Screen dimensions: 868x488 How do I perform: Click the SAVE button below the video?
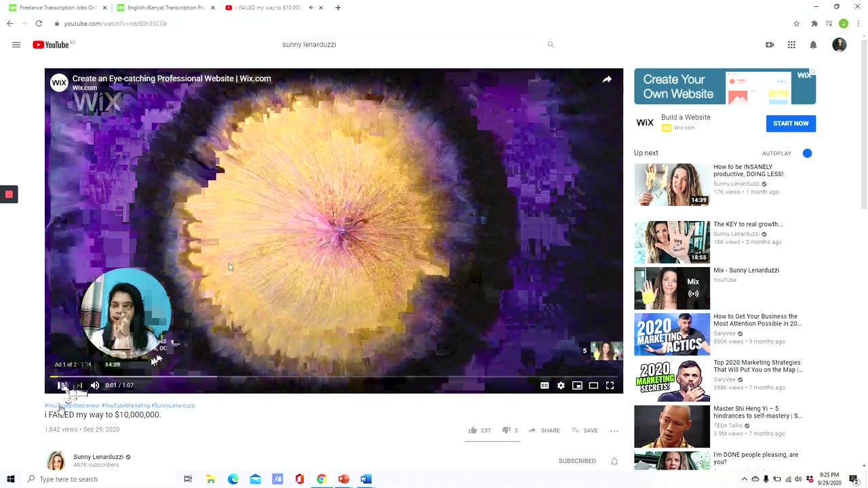[585, 430]
